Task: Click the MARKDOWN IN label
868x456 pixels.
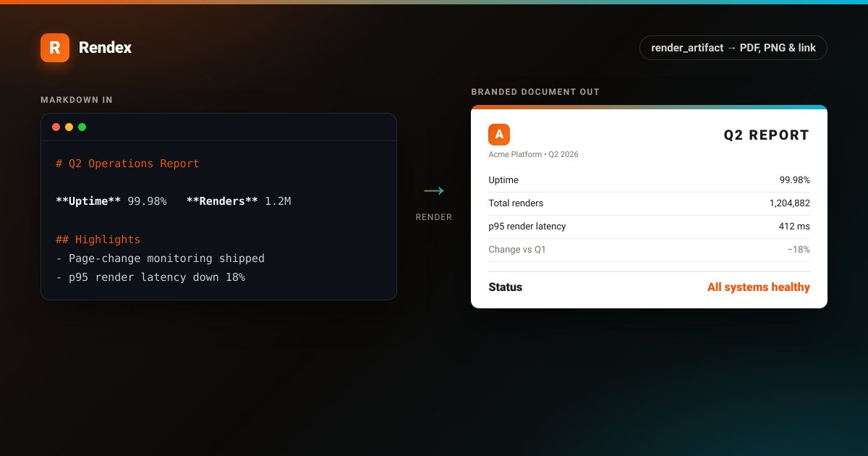Action: point(77,100)
